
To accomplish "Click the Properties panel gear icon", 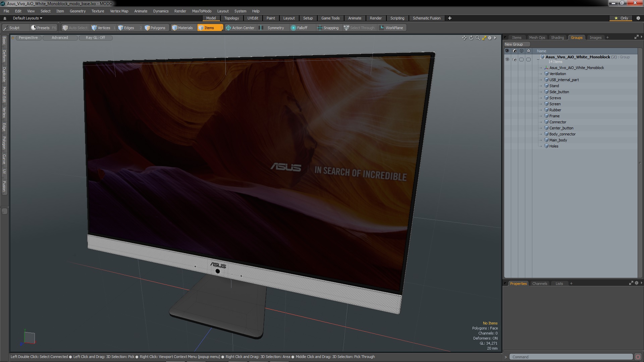I will coord(636,283).
